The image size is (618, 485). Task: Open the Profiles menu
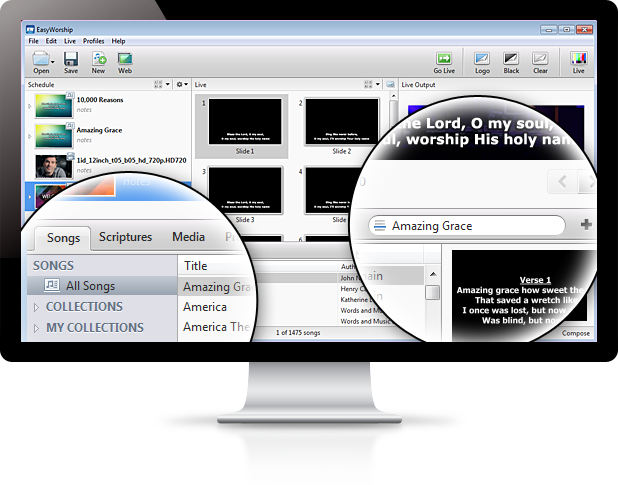(x=93, y=41)
